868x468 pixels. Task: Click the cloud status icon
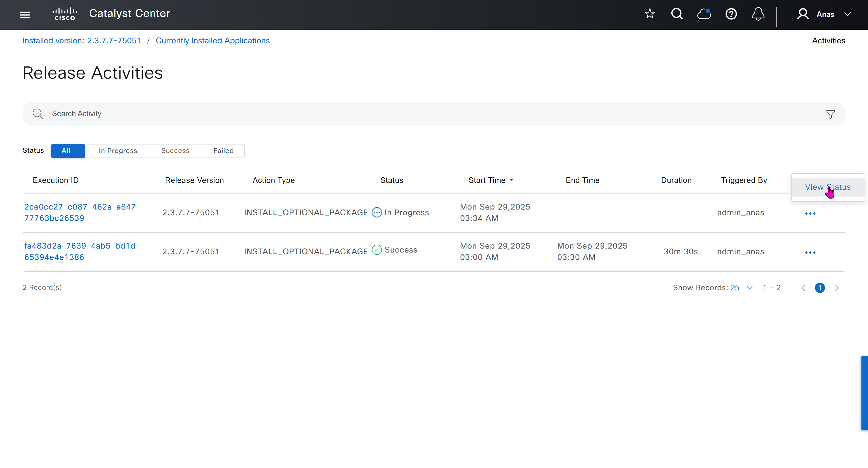704,14
